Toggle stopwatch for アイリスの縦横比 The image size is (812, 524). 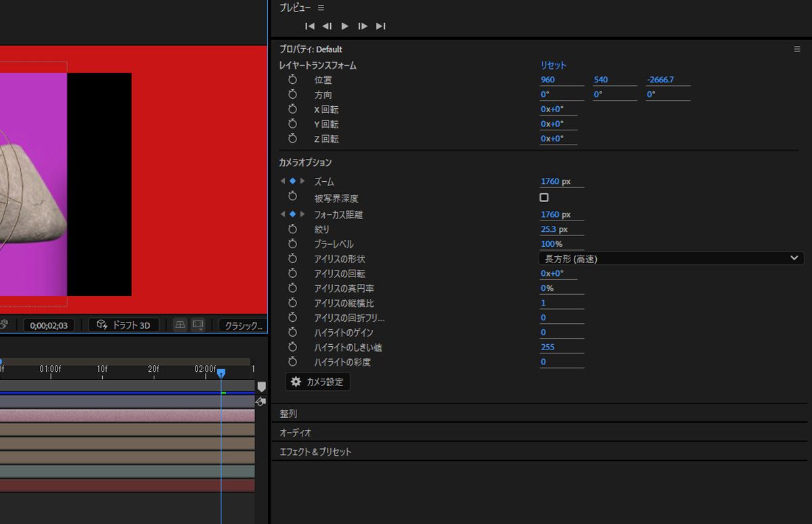pyautogui.click(x=292, y=303)
